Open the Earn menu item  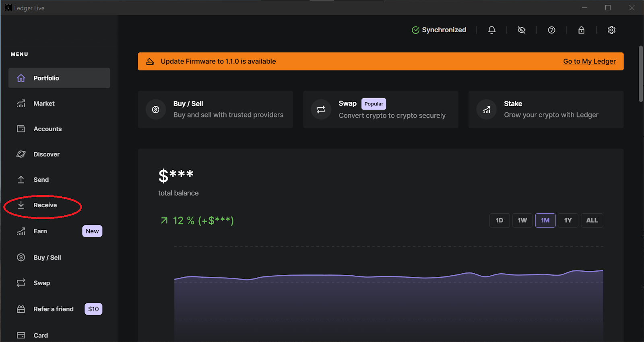[59, 231]
